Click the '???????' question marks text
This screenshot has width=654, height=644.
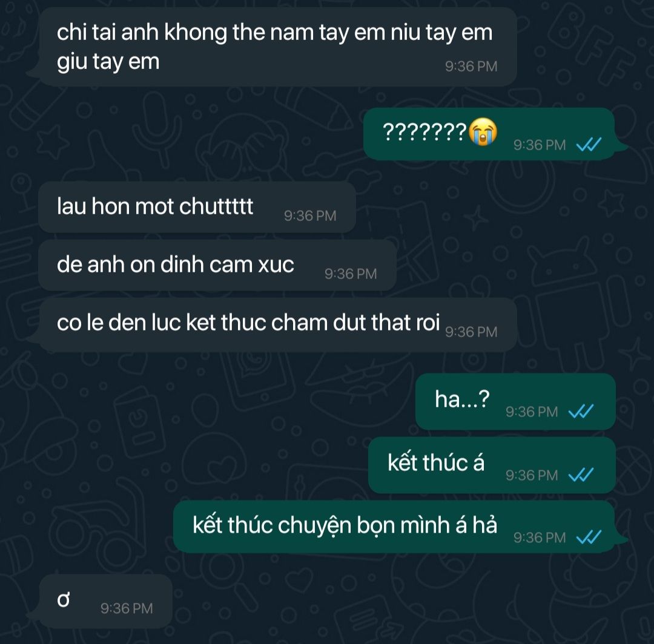pos(424,132)
